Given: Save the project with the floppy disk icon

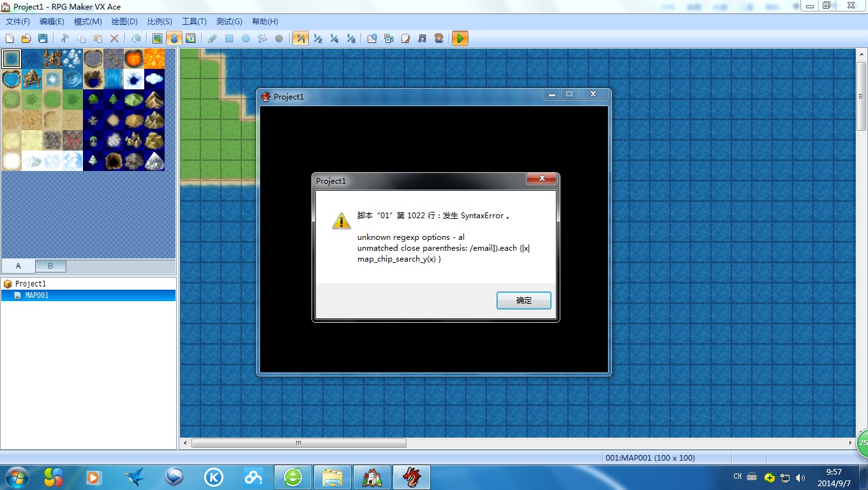Looking at the screenshot, I should pyautogui.click(x=43, y=38).
